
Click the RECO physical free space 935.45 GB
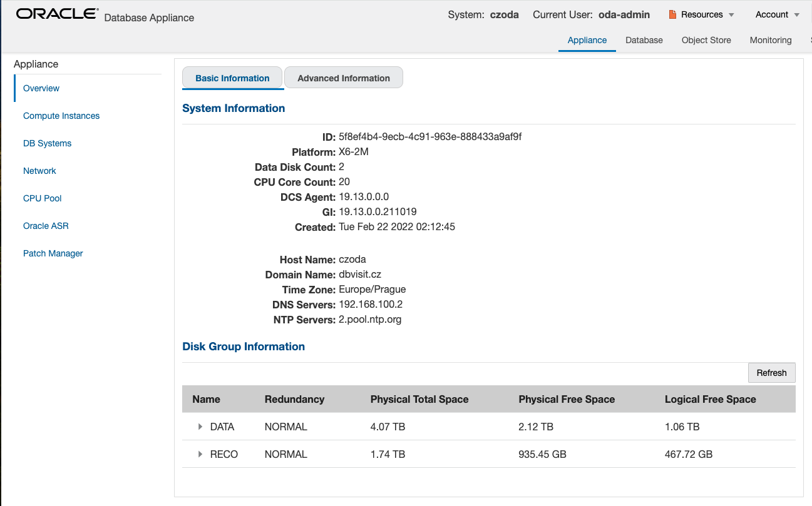(543, 454)
